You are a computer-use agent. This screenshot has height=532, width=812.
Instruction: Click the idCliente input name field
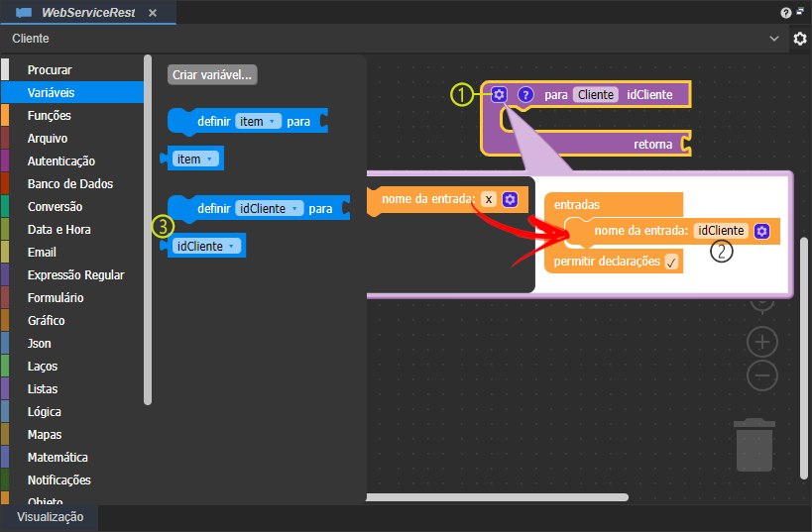point(721,231)
